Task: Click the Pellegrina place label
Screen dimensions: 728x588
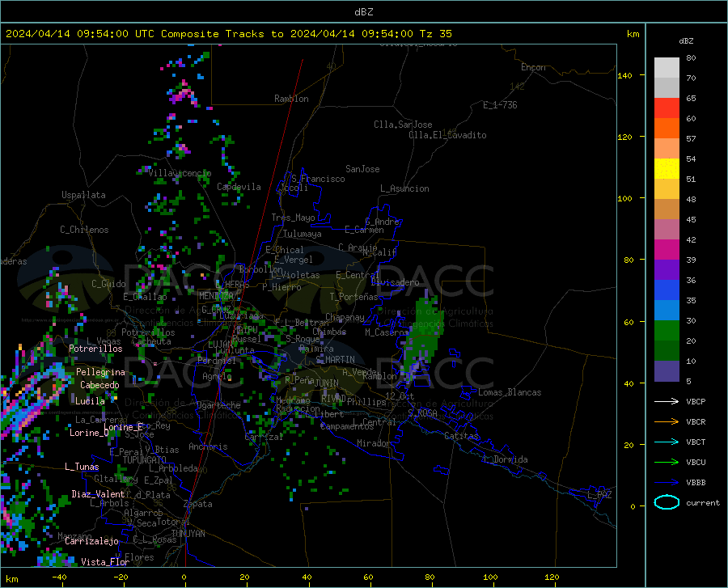Action: tap(100, 372)
